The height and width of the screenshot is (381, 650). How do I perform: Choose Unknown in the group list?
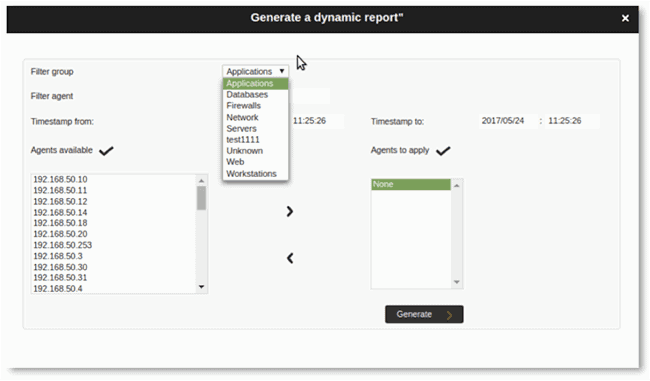255,151
